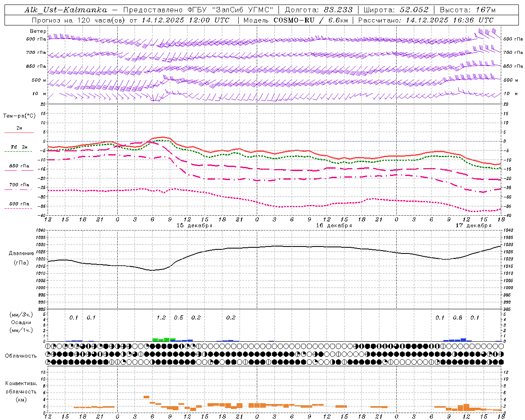
Task: Click the Ветер wind panel label
Action: (x=38, y=31)
